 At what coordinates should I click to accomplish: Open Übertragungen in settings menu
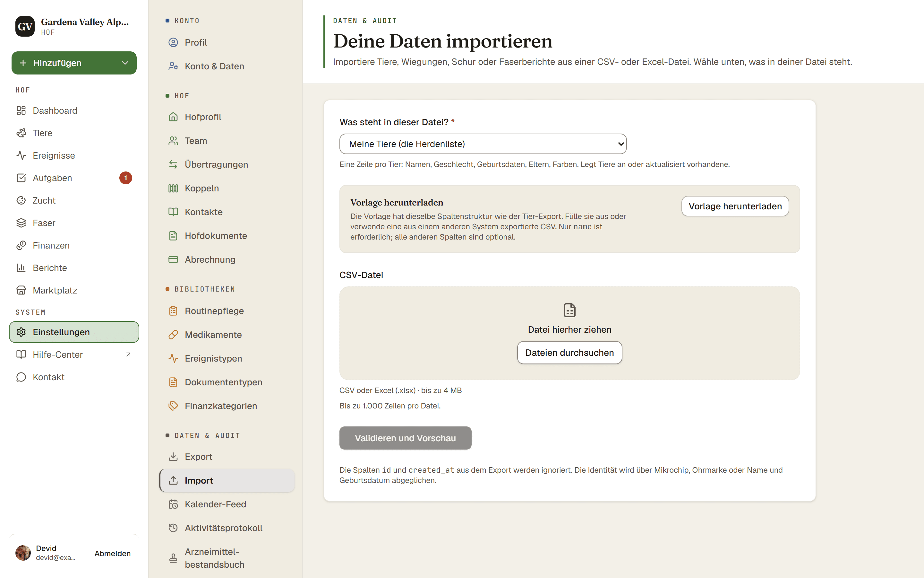click(227, 164)
